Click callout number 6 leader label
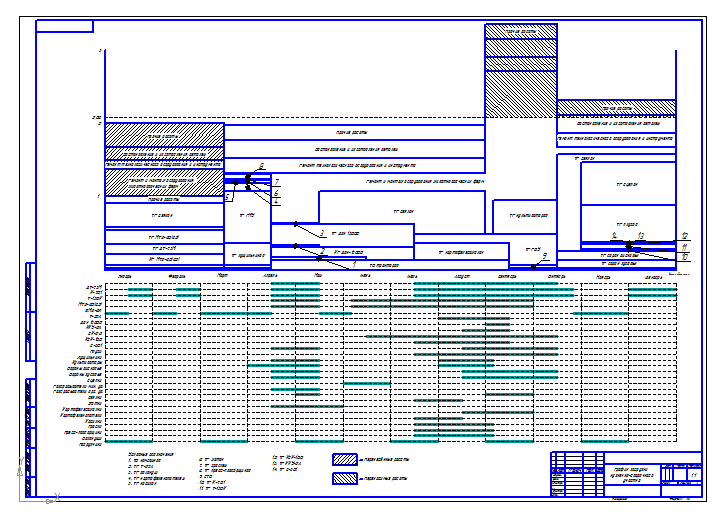 pos(276,193)
